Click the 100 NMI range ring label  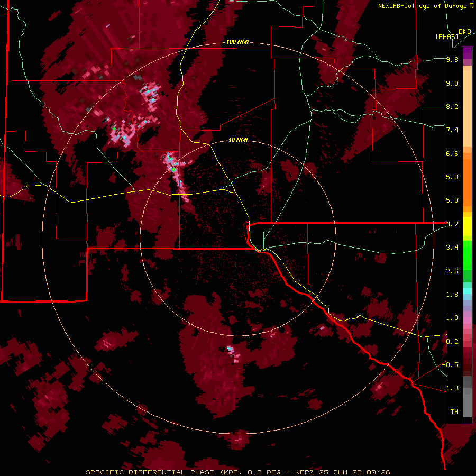[x=237, y=42]
